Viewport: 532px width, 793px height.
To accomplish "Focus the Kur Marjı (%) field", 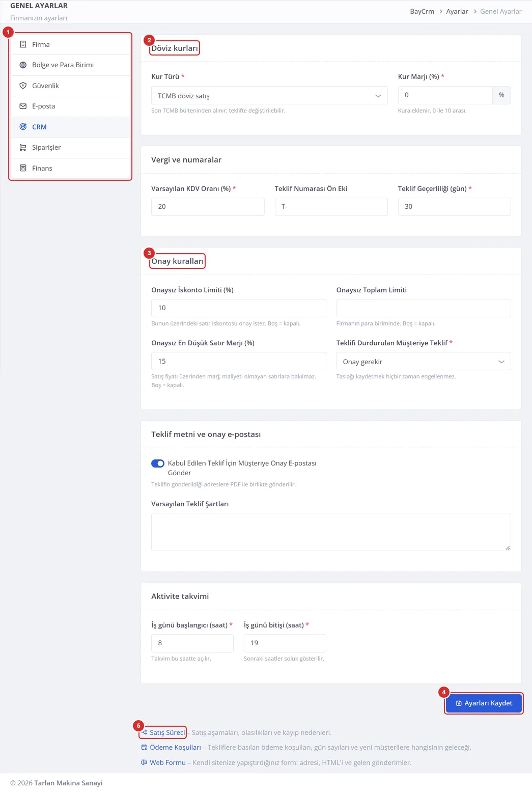I will (445, 95).
